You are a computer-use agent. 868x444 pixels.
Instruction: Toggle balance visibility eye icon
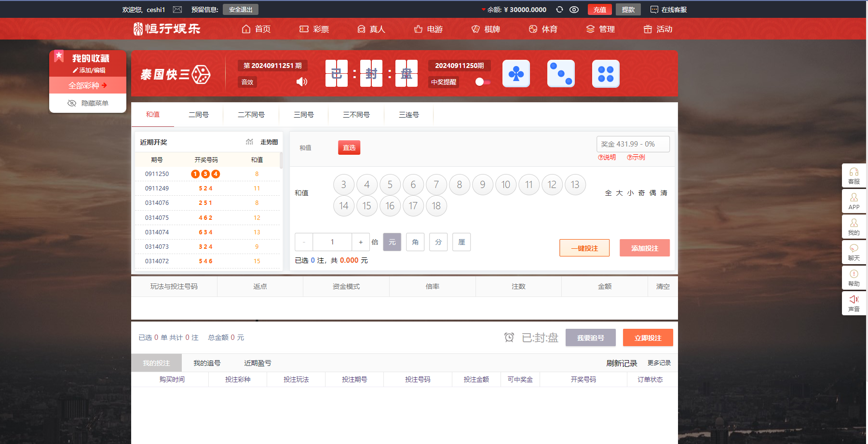pos(574,10)
